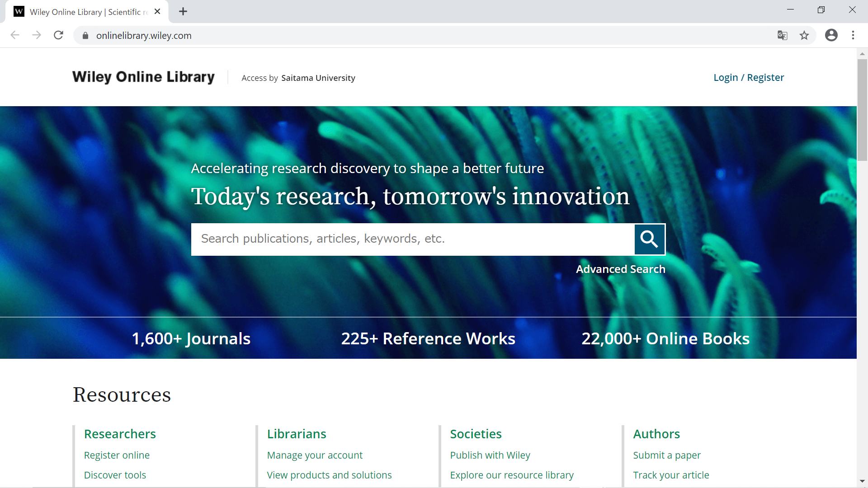This screenshot has height=488, width=868.
Task: Open the Societies heading
Action: pyautogui.click(x=476, y=434)
